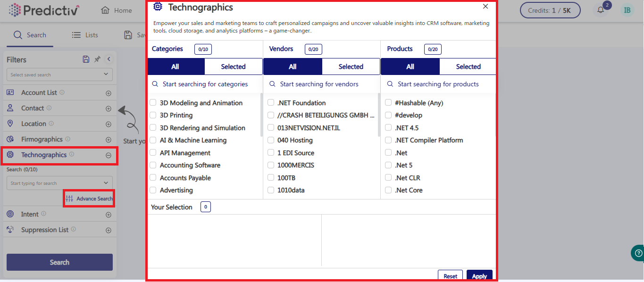Click the categories search input
The image size is (644, 282).
click(205, 84)
